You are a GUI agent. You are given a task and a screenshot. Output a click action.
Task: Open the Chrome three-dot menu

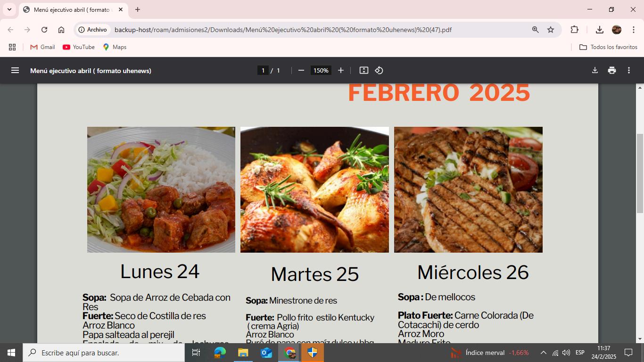[633, 30]
